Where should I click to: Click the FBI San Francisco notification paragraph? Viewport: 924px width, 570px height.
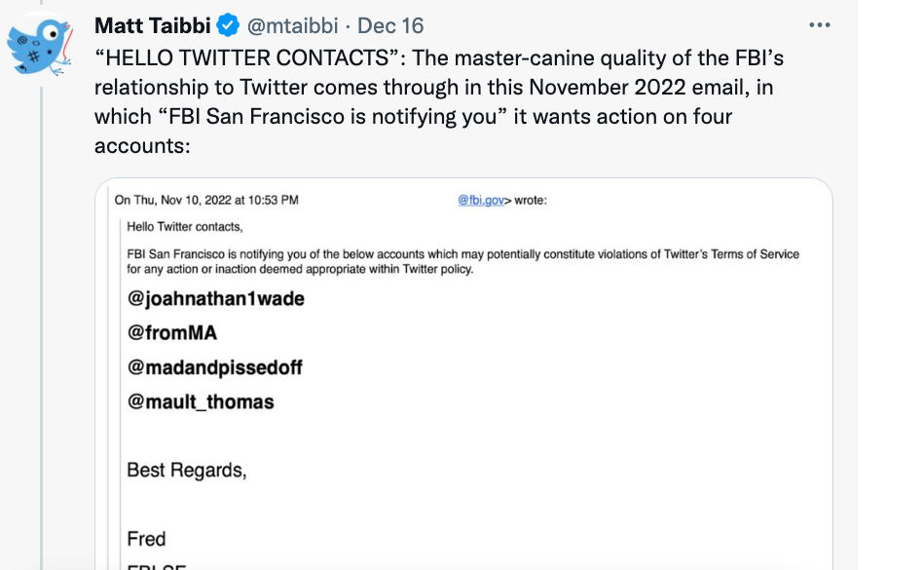tap(462, 261)
